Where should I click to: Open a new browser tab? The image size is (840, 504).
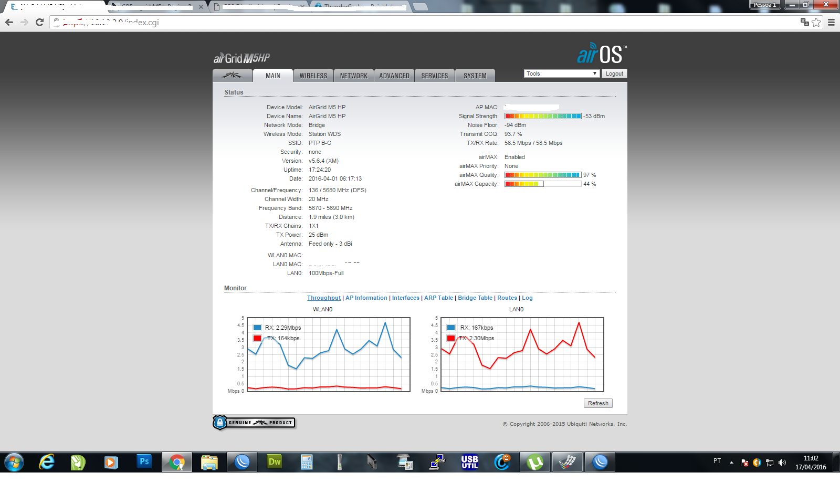point(420,7)
